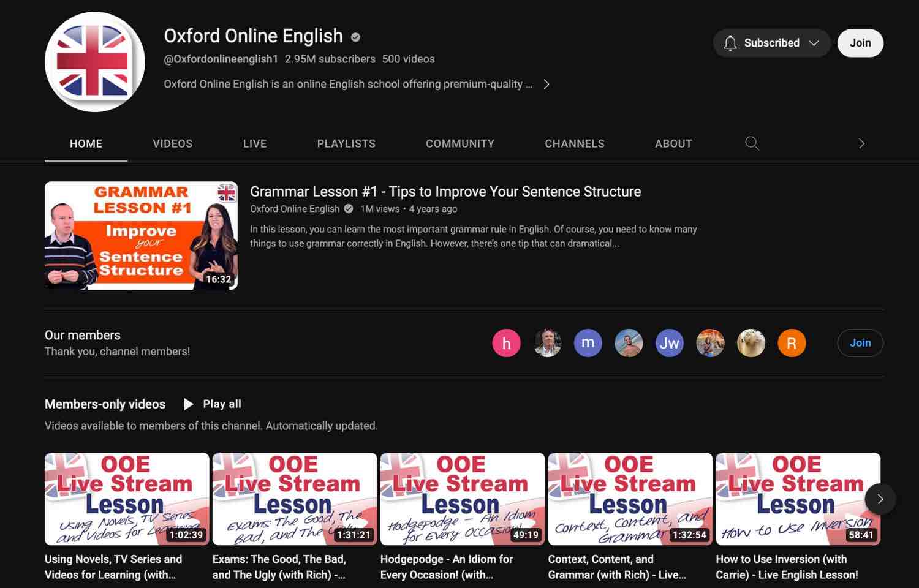The height and width of the screenshot is (588, 919).
Task: Click member avatar labeled Jw
Action: (x=669, y=343)
